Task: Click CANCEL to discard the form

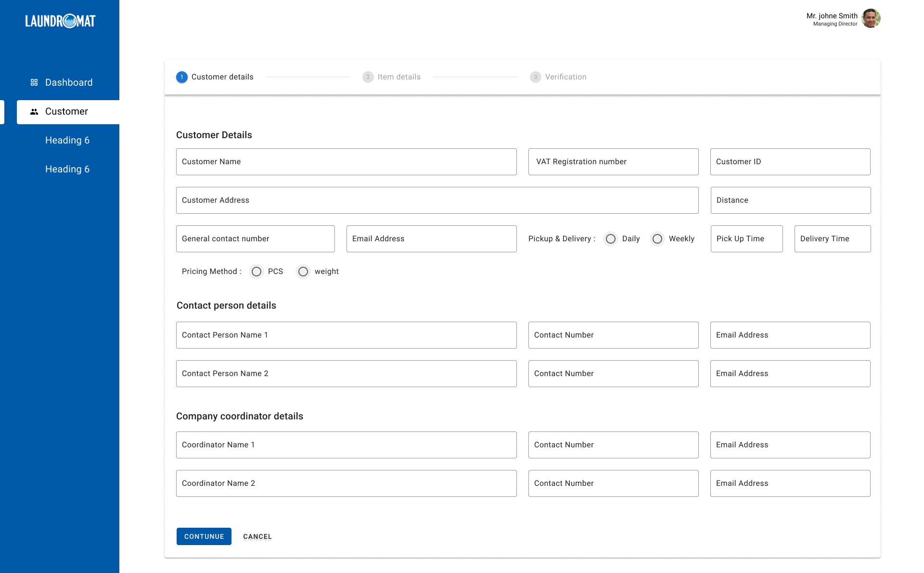Action: point(257,536)
